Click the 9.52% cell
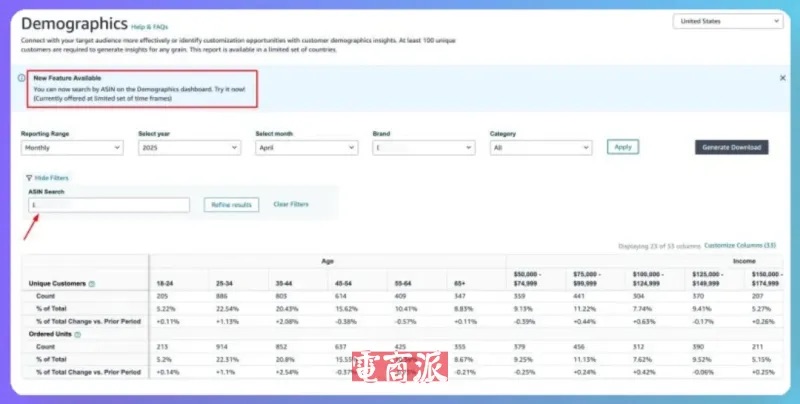 pyautogui.click(x=702, y=360)
